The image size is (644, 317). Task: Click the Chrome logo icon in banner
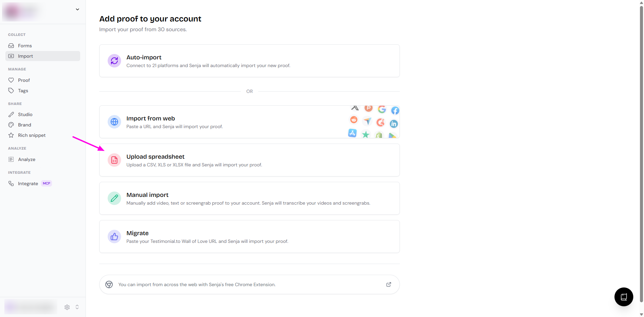tap(109, 284)
